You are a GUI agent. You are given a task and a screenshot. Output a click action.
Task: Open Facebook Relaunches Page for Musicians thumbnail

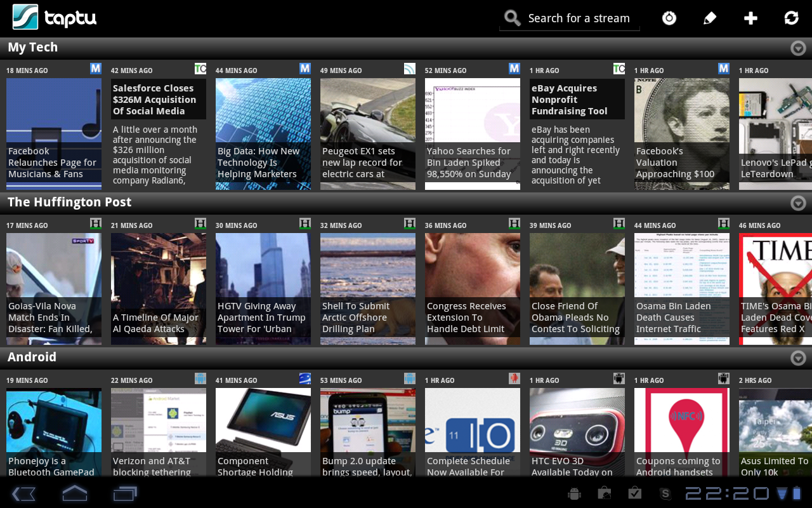[54, 133]
